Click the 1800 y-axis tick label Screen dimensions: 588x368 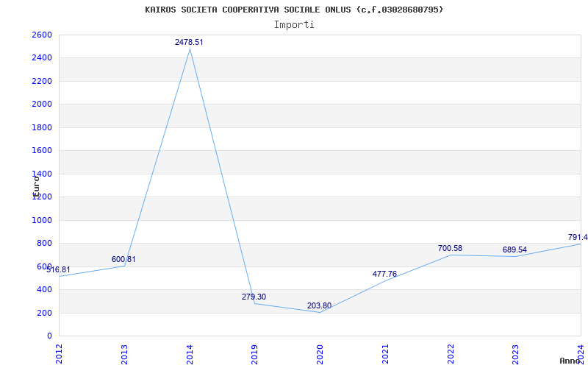point(42,127)
